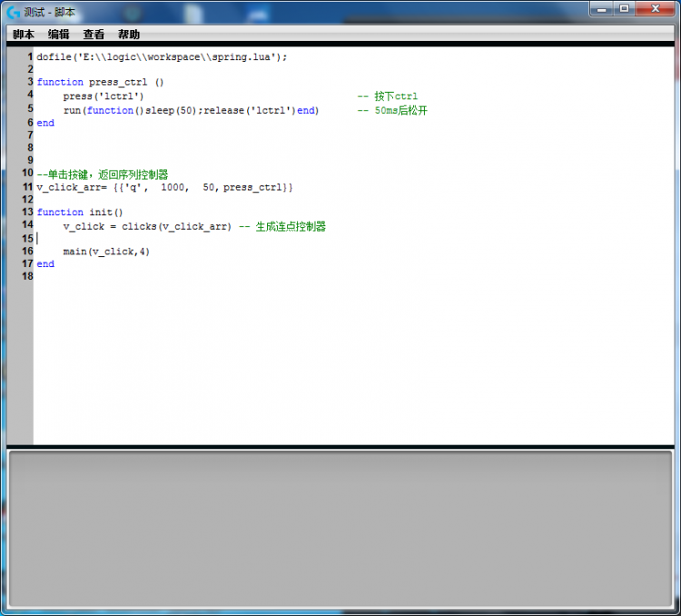
Task: Click line number 11 in the gutter
Action: click(x=27, y=186)
